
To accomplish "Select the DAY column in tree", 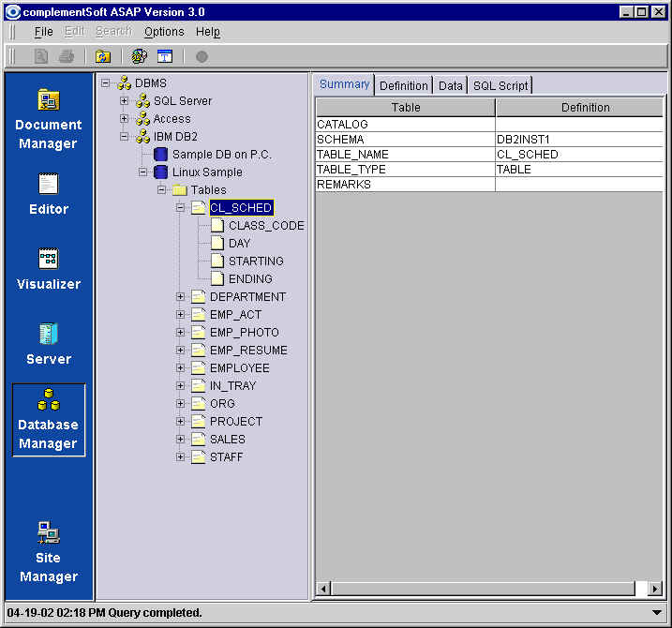I will coord(239,244).
